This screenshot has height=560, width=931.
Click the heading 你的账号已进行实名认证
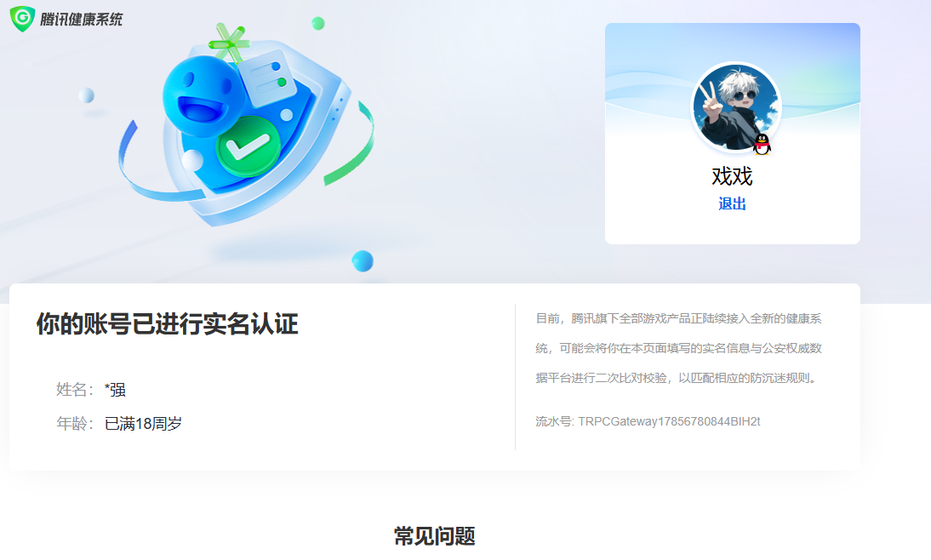click(167, 324)
